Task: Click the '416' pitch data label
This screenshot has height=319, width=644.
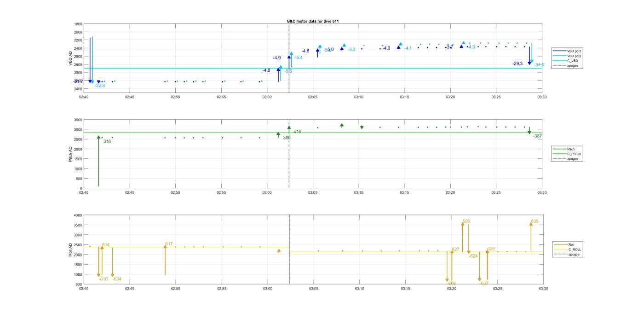Action: [x=297, y=132]
